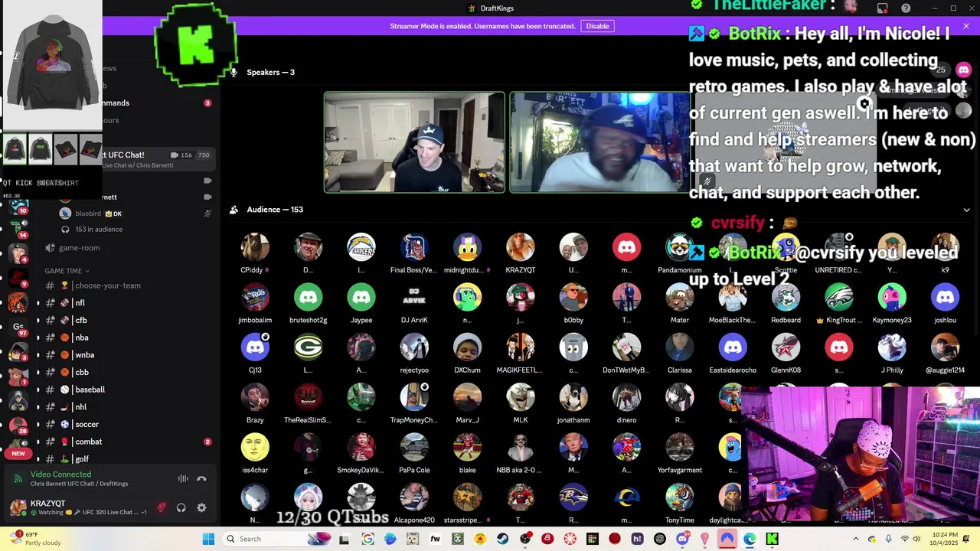Open TheRealSlimS's audience avatar
The width and height of the screenshot is (980, 551).
pyautogui.click(x=308, y=397)
